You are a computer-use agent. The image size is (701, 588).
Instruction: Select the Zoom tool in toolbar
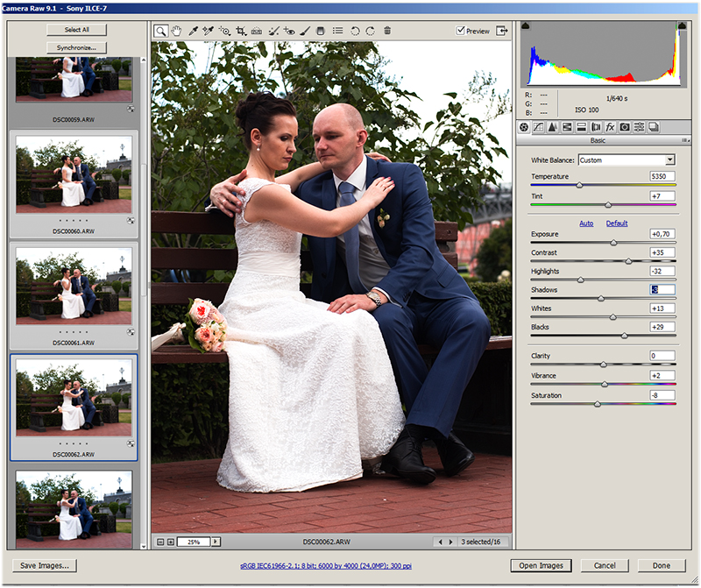click(x=161, y=31)
